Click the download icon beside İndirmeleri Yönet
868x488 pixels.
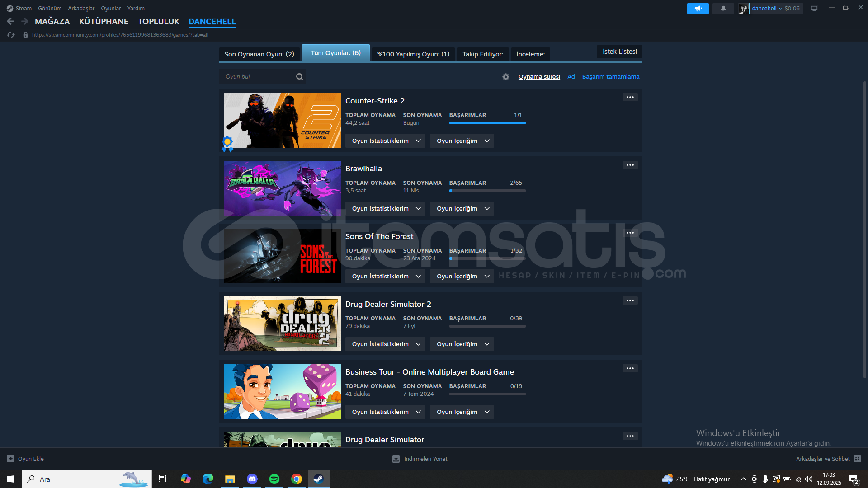coord(396,459)
